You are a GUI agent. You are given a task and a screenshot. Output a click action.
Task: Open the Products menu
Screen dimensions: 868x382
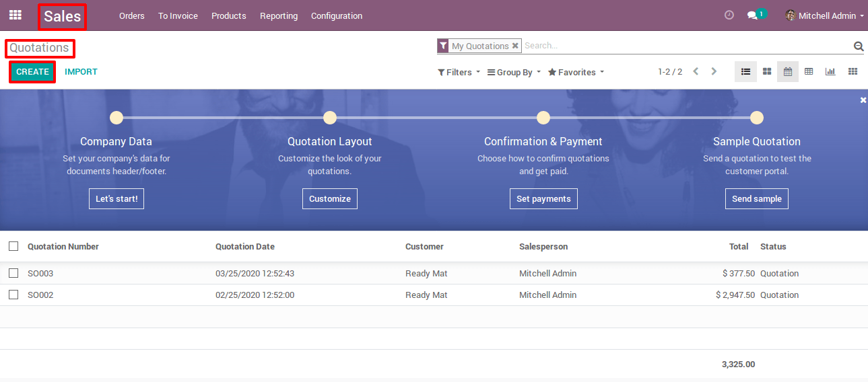tap(229, 15)
